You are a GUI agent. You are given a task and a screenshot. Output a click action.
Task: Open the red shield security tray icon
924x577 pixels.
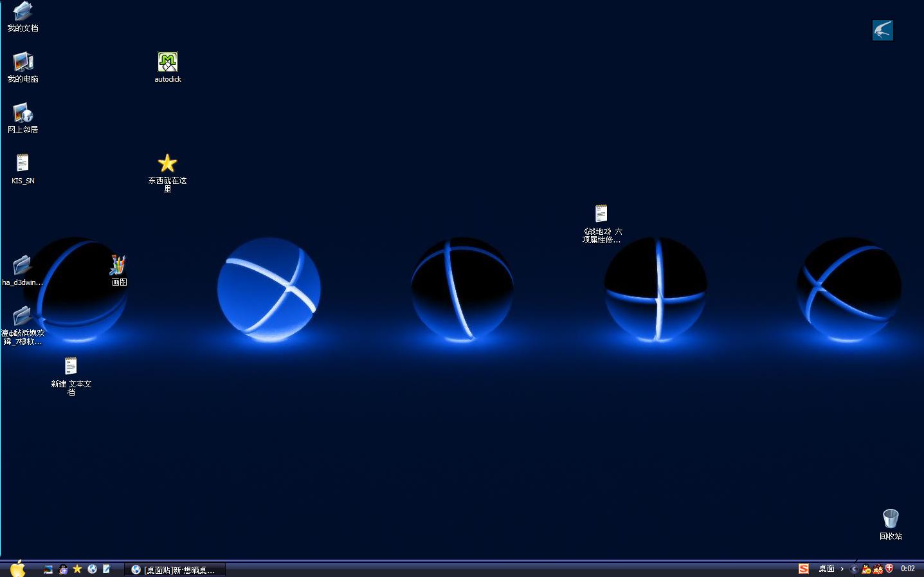(x=889, y=569)
